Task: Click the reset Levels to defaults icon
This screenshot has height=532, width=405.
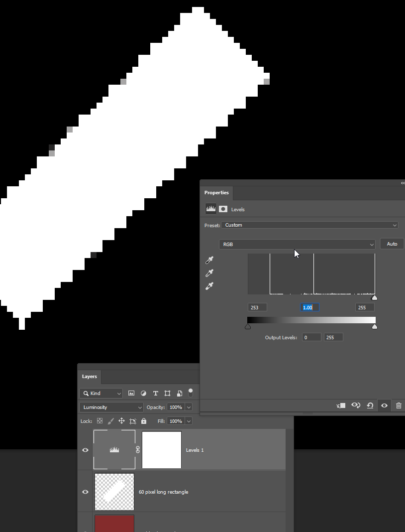Action: [x=370, y=405]
